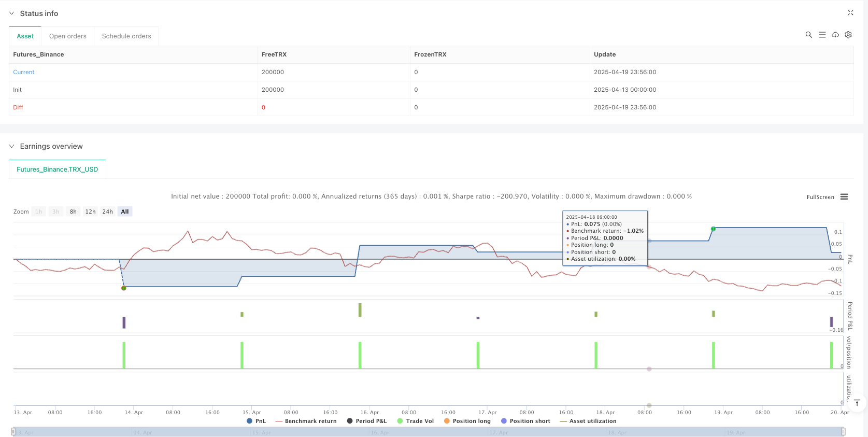Open the settings gear icon
The height and width of the screenshot is (437, 868).
[848, 35]
